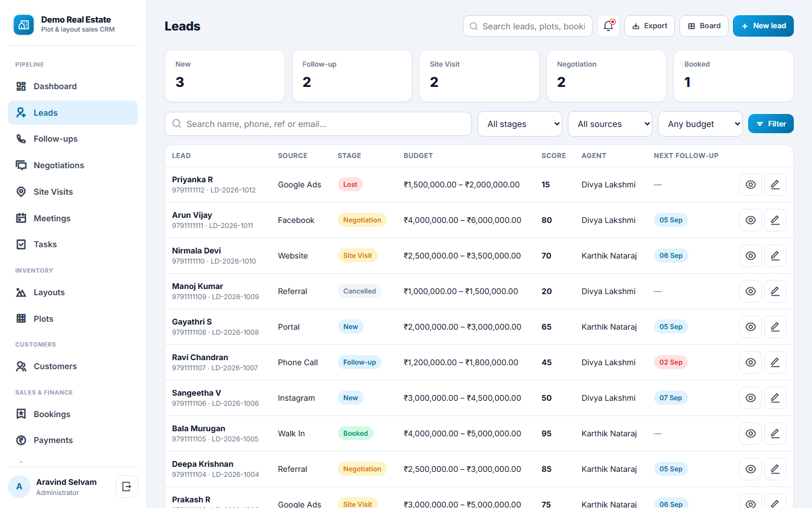Screen dimensions: 812x508
Task: Open Payments in sidebar
Action: (73, 440)
